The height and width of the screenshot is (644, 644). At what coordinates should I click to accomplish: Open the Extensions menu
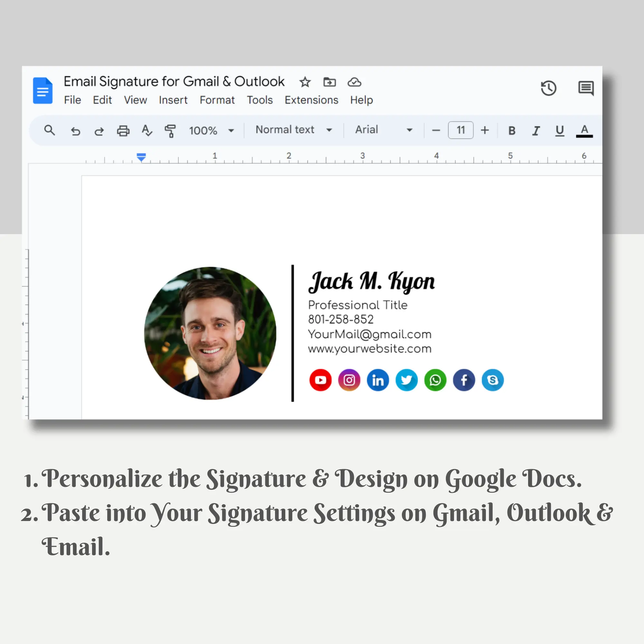(x=312, y=100)
